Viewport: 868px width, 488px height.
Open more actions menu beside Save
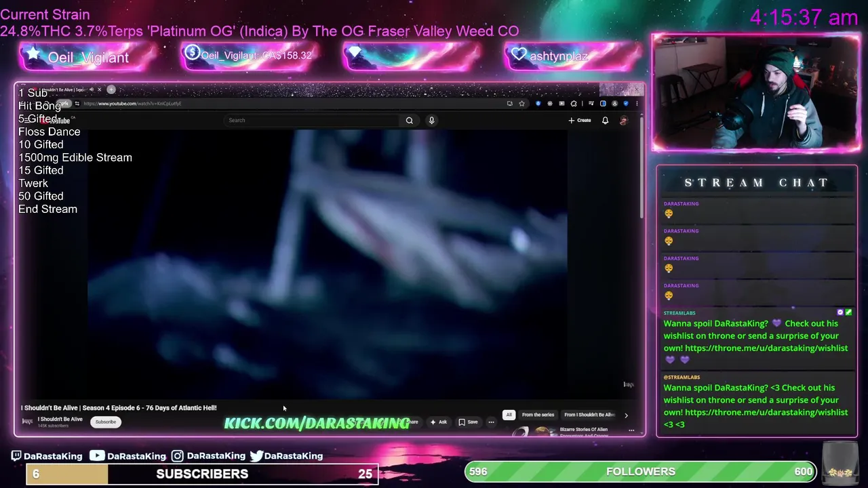(x=491, y=422)
